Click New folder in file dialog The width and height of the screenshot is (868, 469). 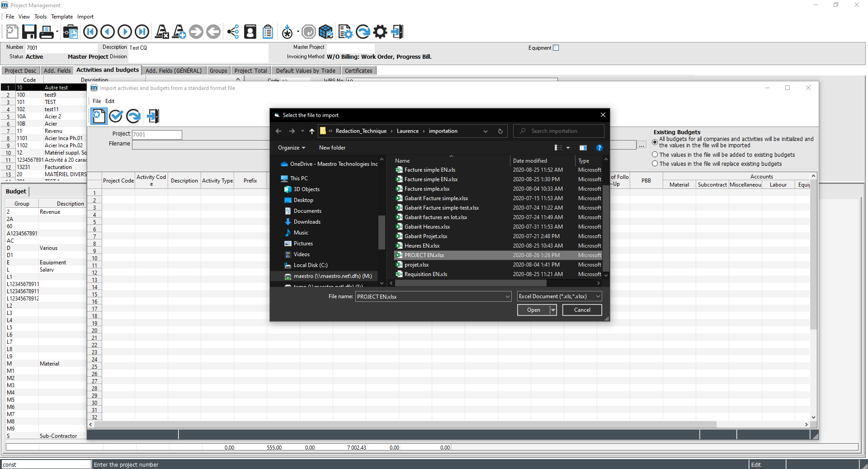coord(332,148)
